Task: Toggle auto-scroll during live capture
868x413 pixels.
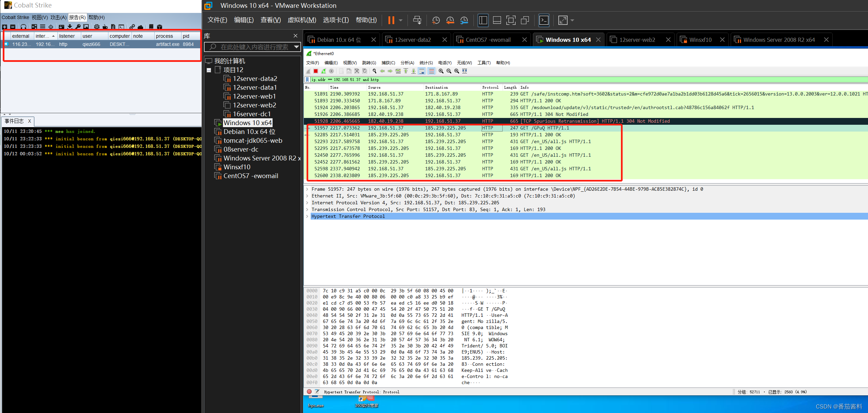Action: coord(421,71)
